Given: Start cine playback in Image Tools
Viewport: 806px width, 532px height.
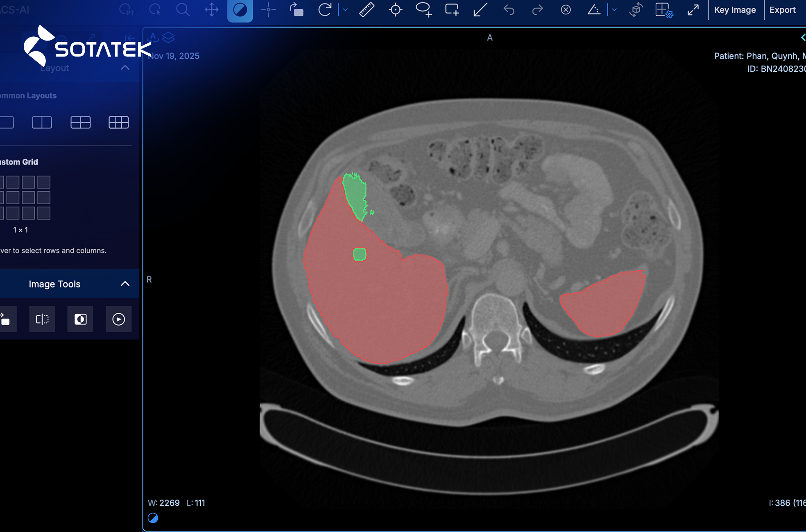Looking at the screenshot, I should 119,319.
